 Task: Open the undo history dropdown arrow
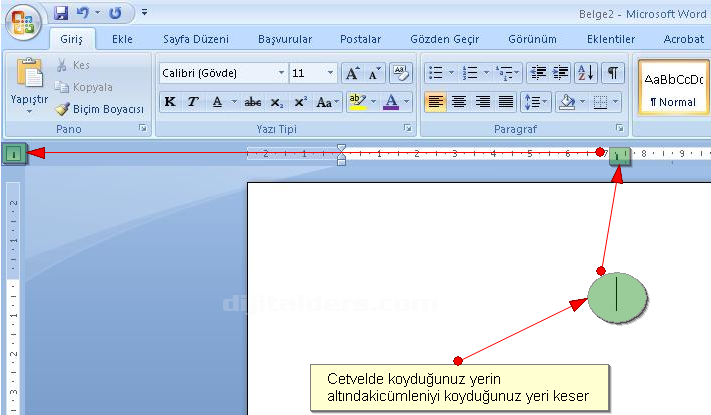(97, 13)
